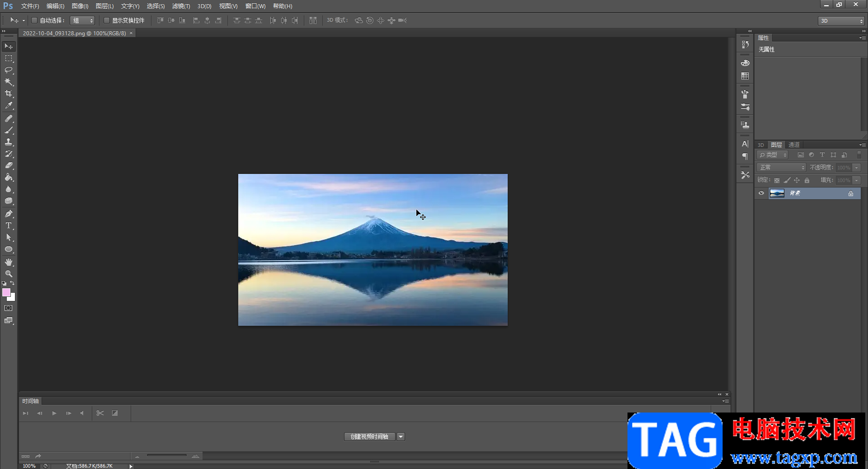Open the Normal blend mode dropdown

[782, 168]
